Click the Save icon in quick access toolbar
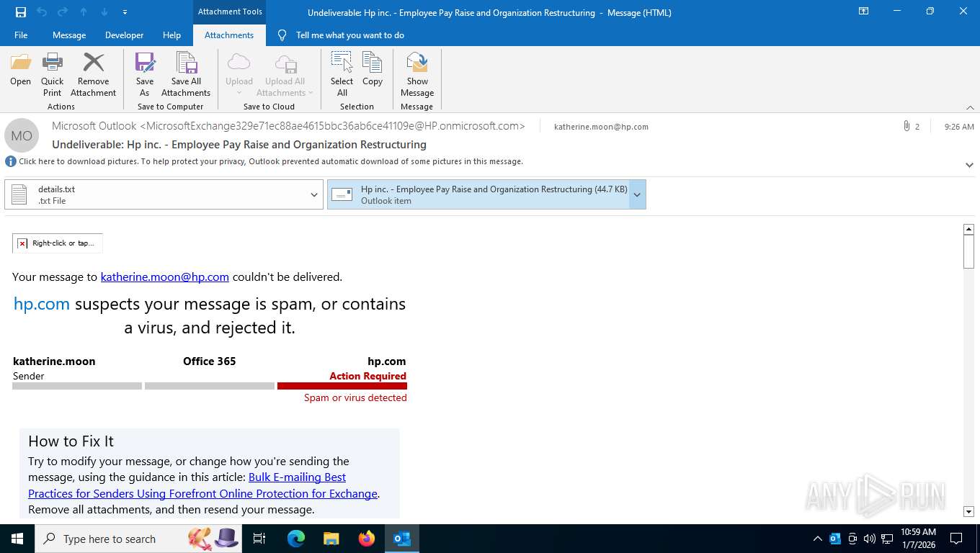The height and width of the screenshot is (553, 980). (20, 12)
